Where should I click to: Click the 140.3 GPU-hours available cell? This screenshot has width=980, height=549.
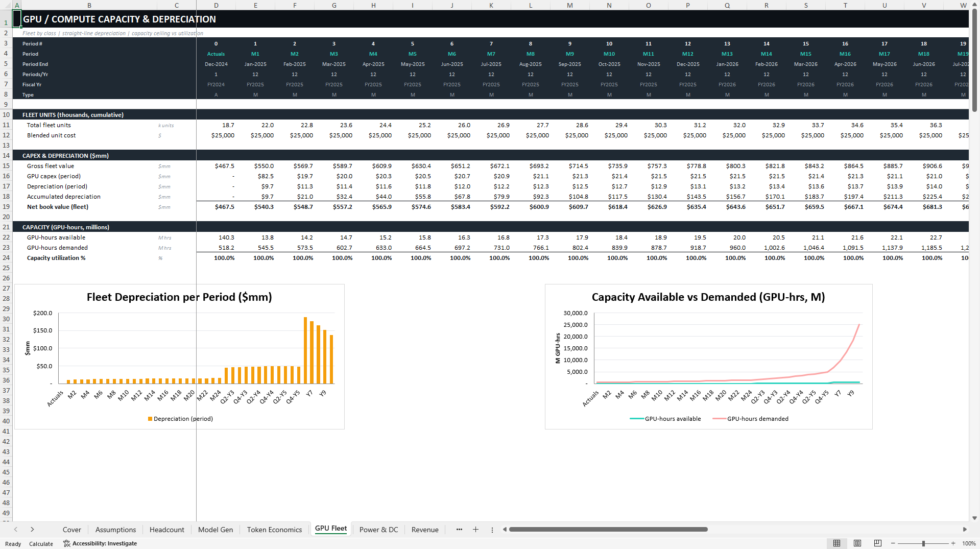pyautogui.click(x=216, y=237)
